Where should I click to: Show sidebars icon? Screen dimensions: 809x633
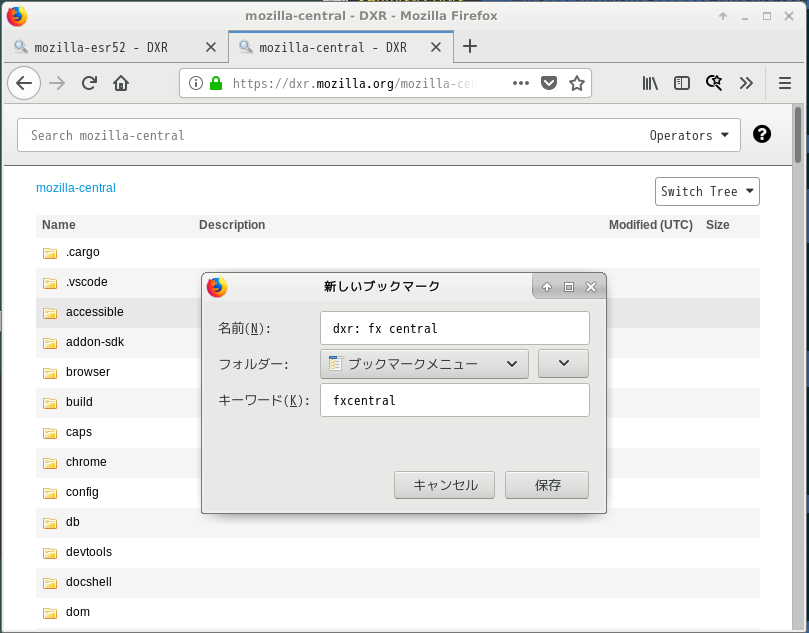pyautogui.click(x=682, y=83)
